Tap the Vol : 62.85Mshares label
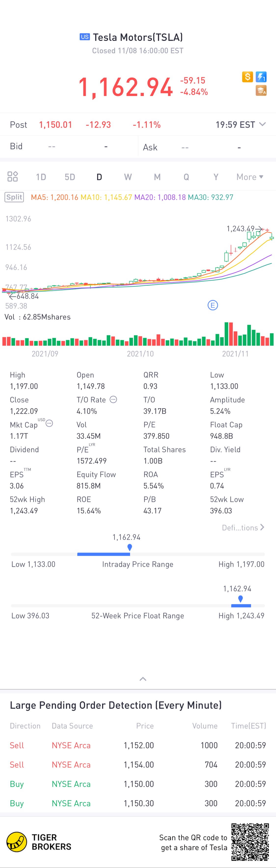The width and height of the screenshot is (276, 868). coord(38,317)
